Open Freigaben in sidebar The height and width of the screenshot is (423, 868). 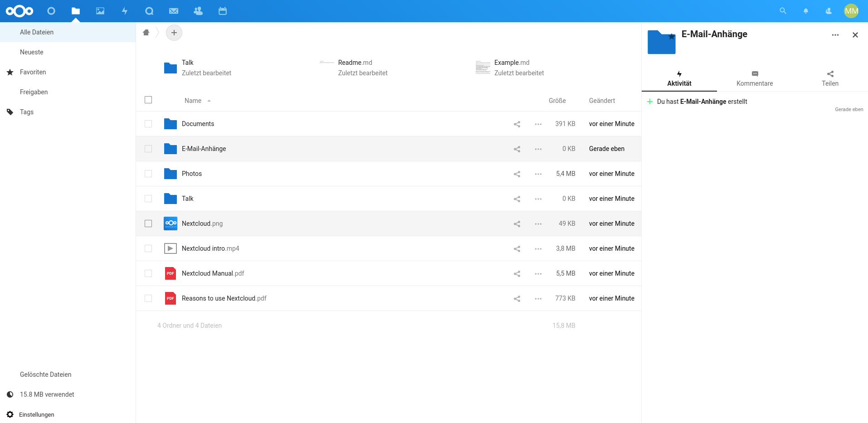pos(68,92)
